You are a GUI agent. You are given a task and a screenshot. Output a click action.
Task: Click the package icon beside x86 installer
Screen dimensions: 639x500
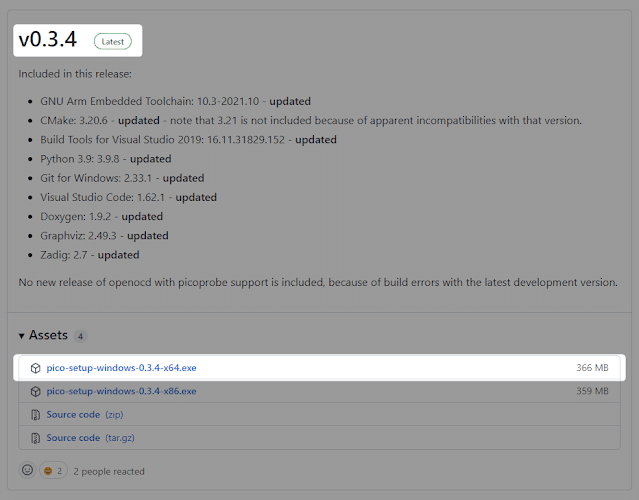pos(35,391)
